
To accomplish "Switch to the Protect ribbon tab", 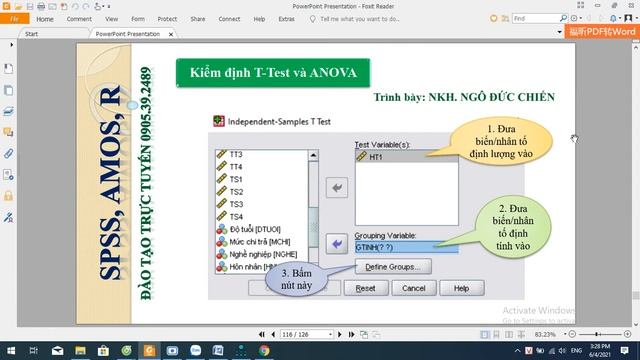I will coord(167,19).
